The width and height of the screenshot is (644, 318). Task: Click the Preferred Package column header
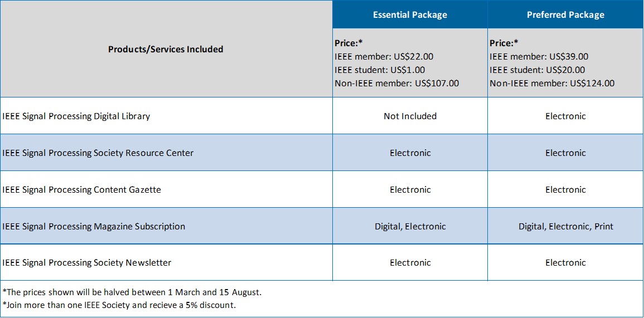click(x=565, y=15)
